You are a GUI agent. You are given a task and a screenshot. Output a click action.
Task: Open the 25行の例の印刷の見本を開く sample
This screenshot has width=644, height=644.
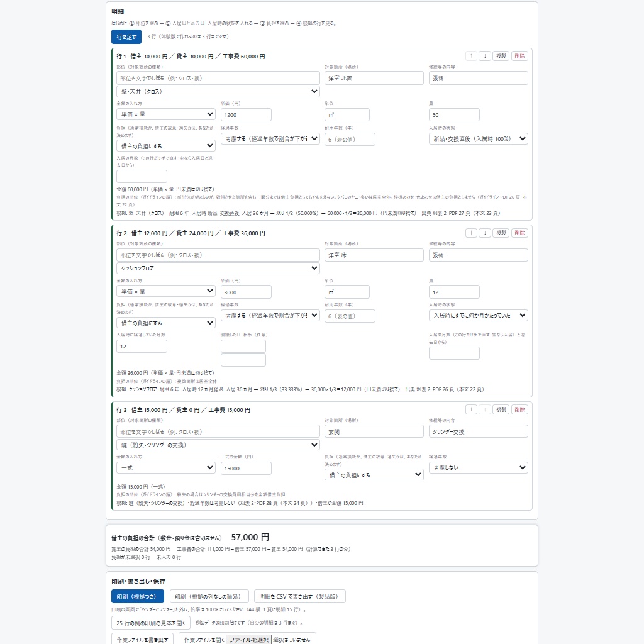[x=151, y=623]
